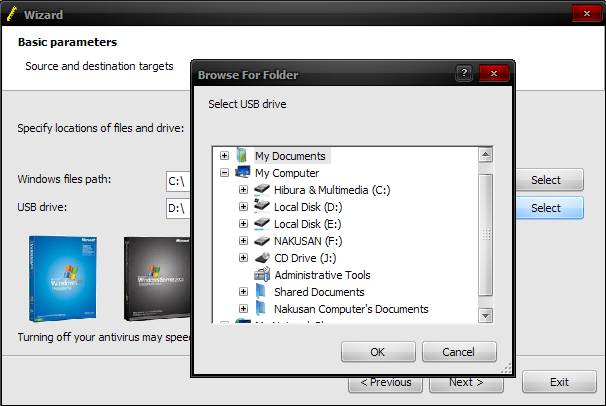This screenshot has height=406, width=606.
Task: Click the Nakusan Computer's Documents folder icon
Action: [x=261, y=308]
